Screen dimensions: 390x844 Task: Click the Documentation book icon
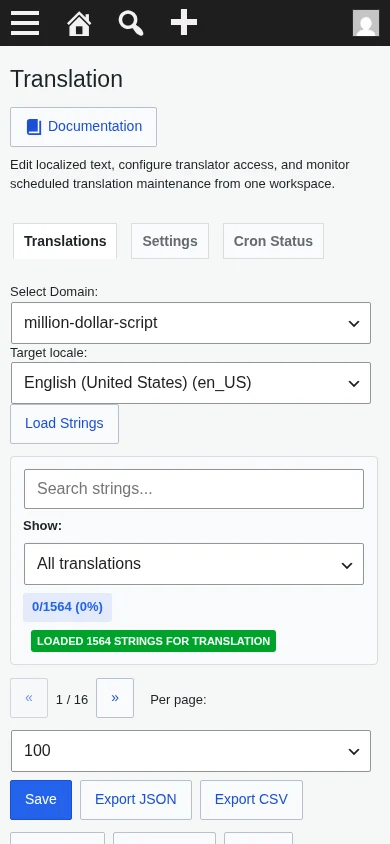[34, 127]
